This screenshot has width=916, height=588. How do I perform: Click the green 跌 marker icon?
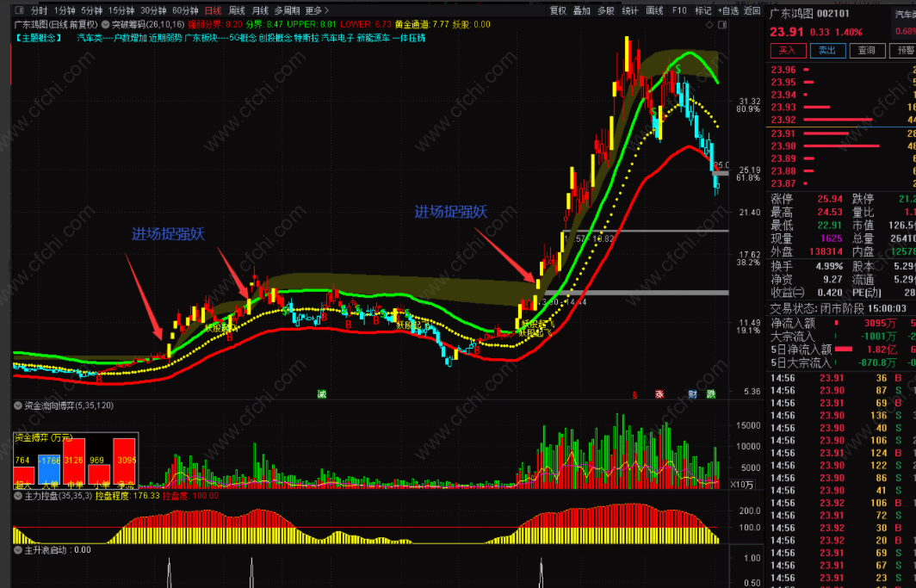tap(710, 394)
